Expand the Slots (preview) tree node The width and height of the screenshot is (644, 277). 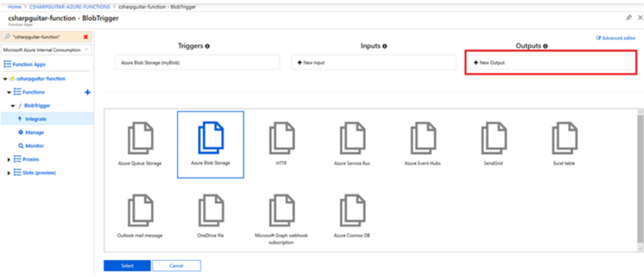click(9, 173)
